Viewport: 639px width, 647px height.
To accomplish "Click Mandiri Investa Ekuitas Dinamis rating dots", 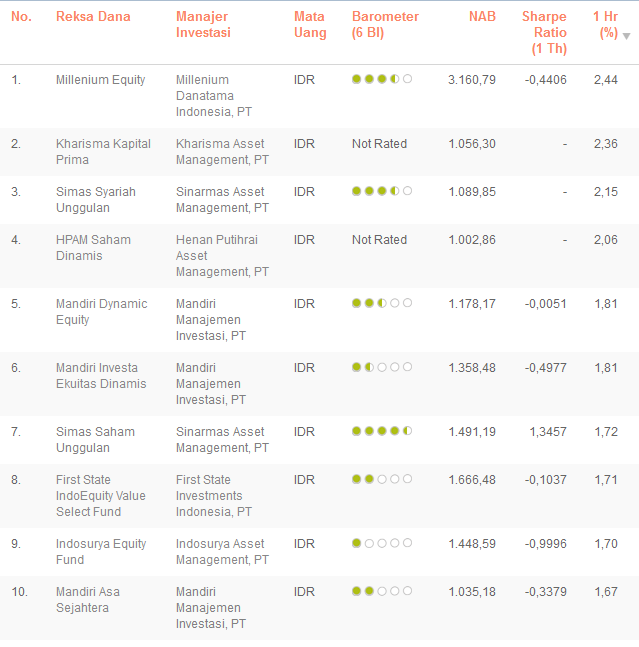I will coord(382,367).
